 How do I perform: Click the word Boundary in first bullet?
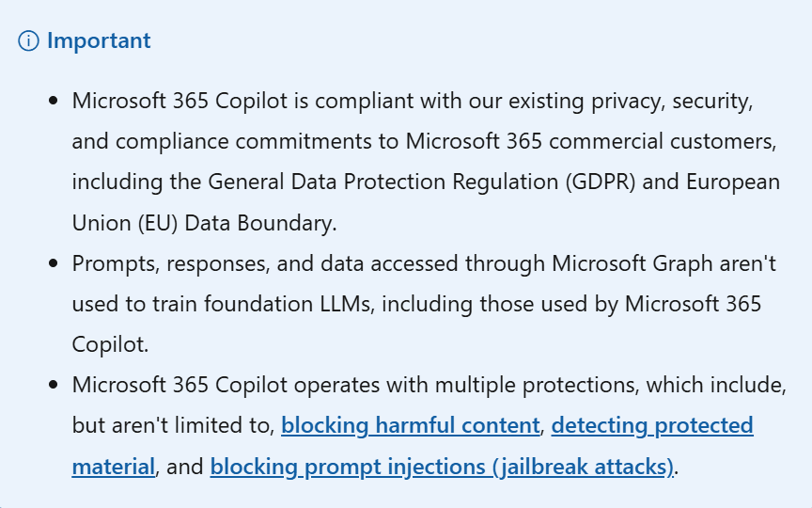287,223
